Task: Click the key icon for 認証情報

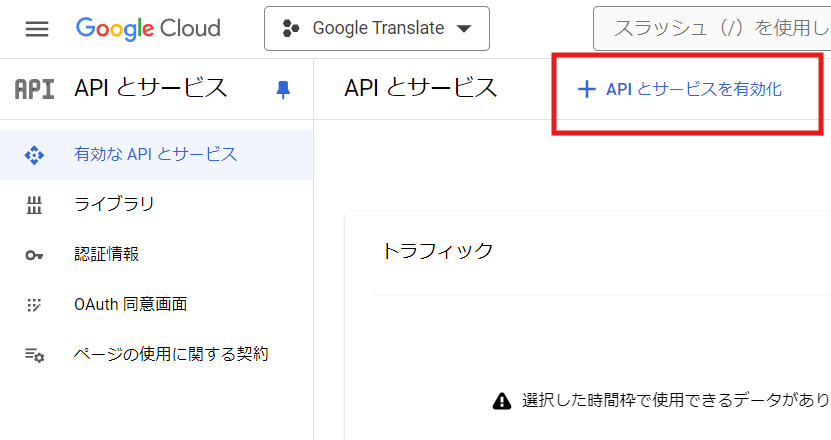Action: click(x=34, y=255)
